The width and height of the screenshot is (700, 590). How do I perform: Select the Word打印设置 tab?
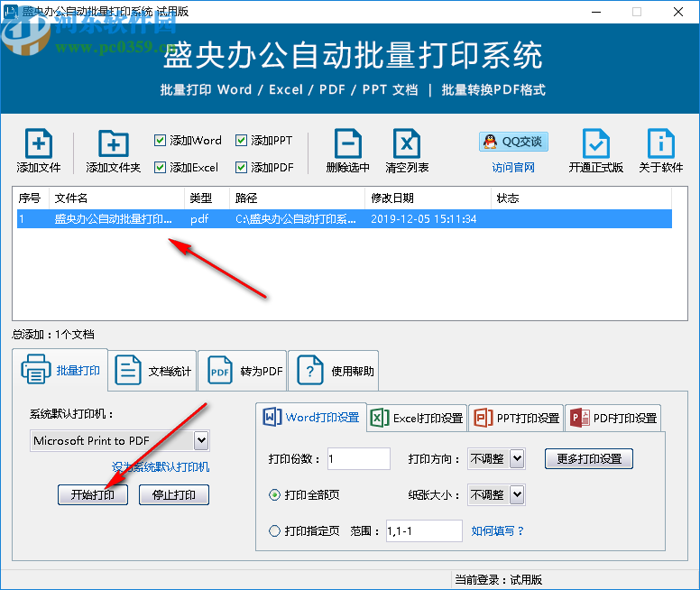tap(311, 417)
